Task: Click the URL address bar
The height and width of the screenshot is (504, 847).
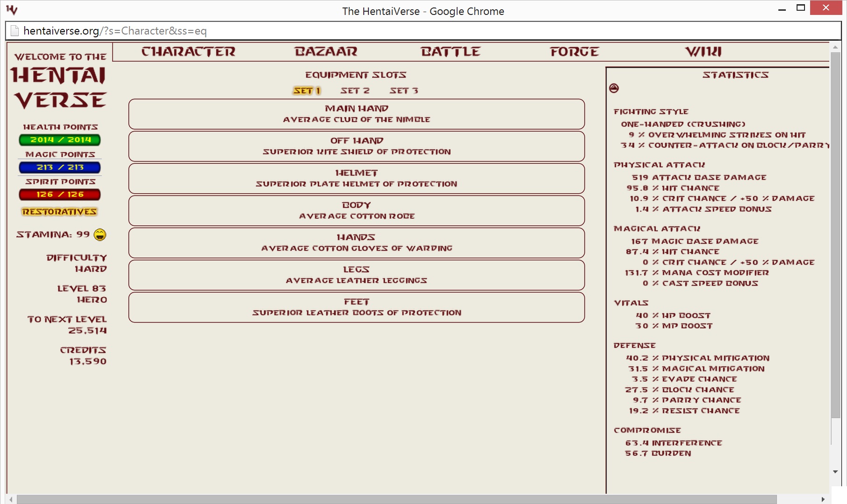Action: pyautogui.click(x=423, y=31)
